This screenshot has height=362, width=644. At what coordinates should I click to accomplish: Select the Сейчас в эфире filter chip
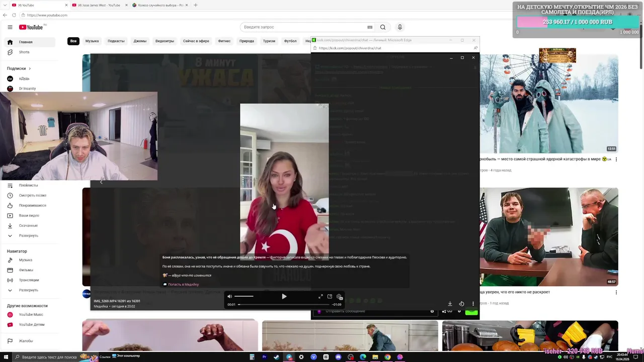[x=196, y=41]
